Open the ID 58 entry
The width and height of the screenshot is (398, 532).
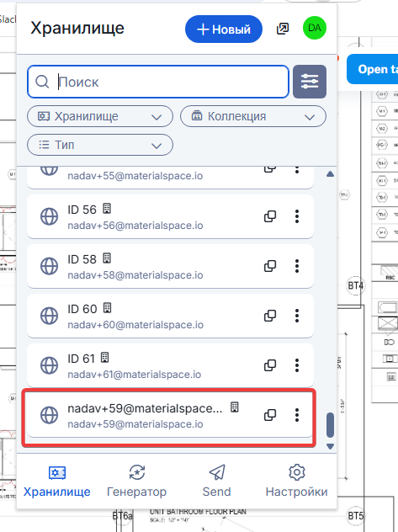pos(170,266)
